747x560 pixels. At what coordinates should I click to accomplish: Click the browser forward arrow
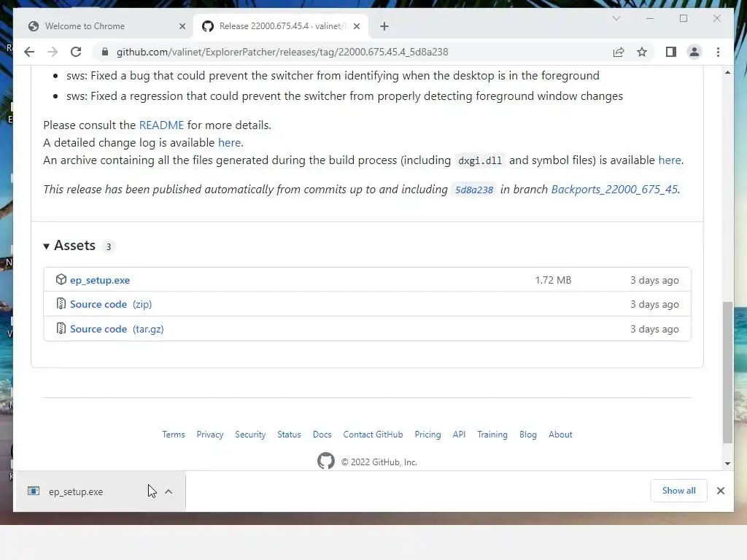tap(53, 52)
